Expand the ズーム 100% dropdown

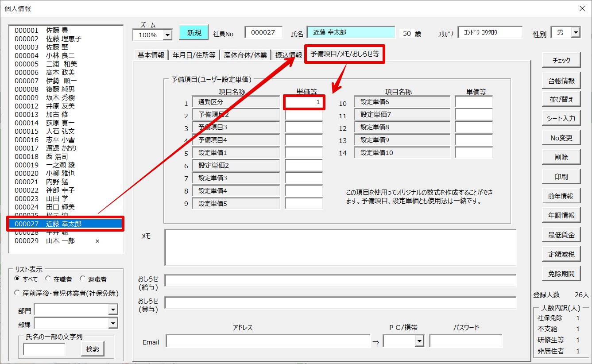tap(167, 35)
